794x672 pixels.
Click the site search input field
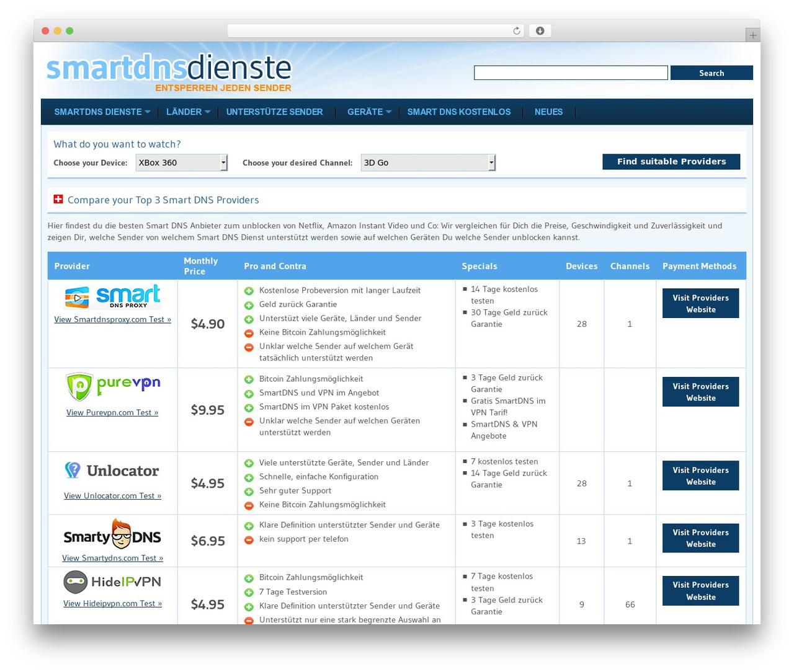click(571, 73)
